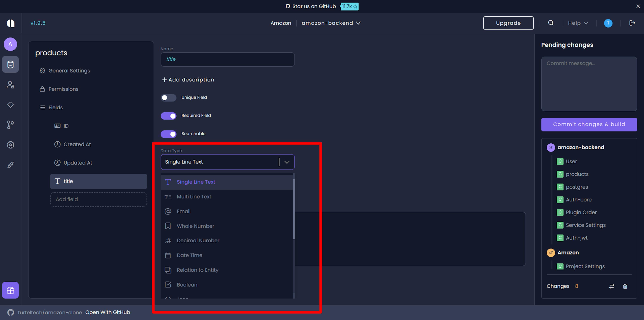The image size is (644, 320).
Task: Select Multi Line Text data type
Action: pyautogui.click(x=194, y=197)
